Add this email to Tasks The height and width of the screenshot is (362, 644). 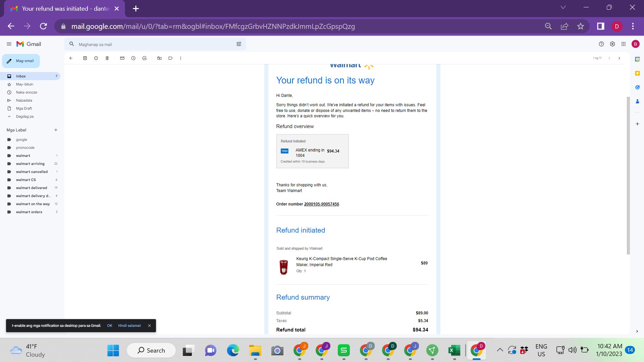145,58
